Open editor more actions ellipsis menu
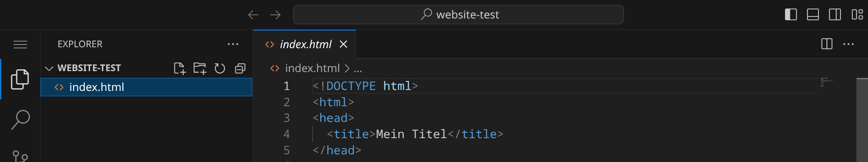868x162 pixels. [848, 44]
